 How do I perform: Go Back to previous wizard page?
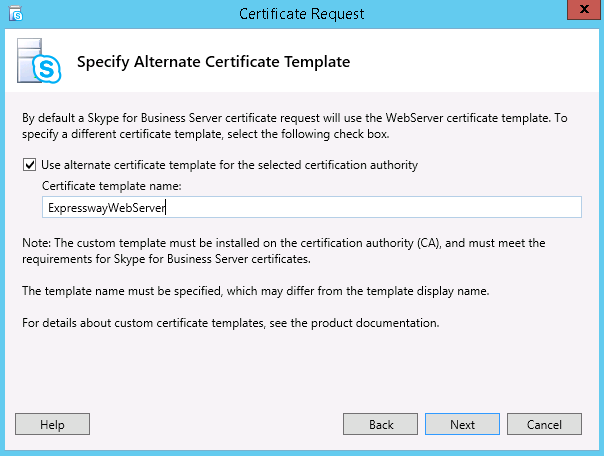380,424
